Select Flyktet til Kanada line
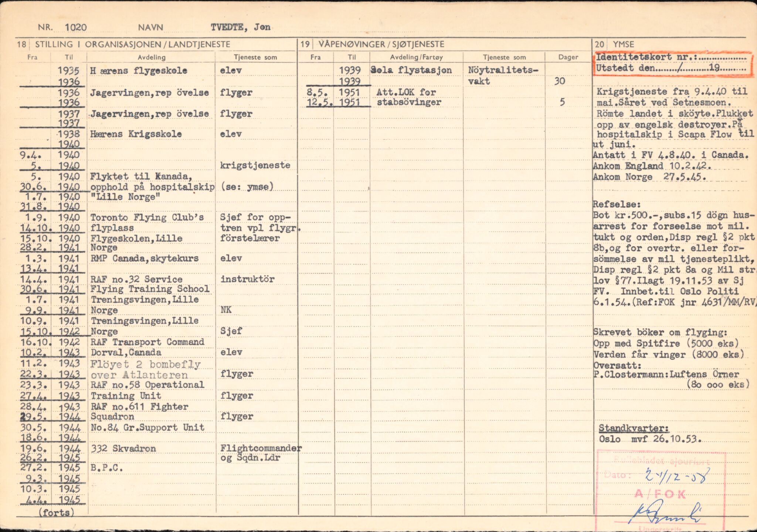The width and height of the screenshot is (757, 532). (141, 176)
